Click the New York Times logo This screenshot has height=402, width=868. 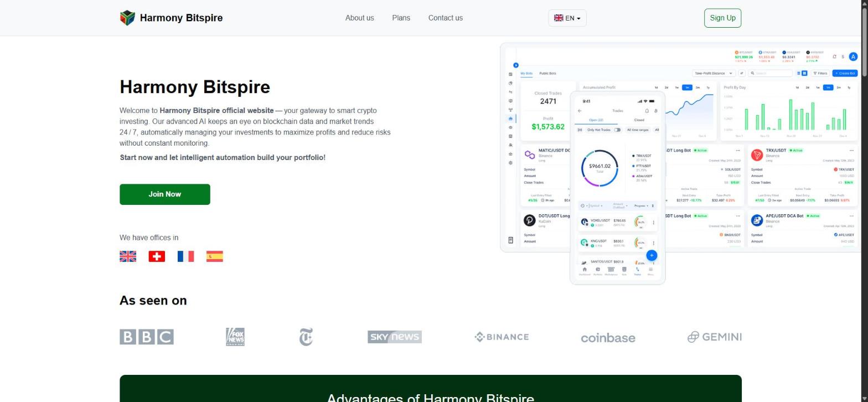click(x=306, y=337)
